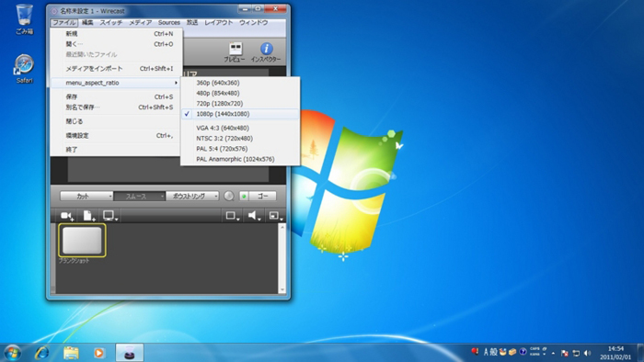Open the Safari desktop shortcut
The width and height of the screenshot is (644, 362).
tap(24, 69)
